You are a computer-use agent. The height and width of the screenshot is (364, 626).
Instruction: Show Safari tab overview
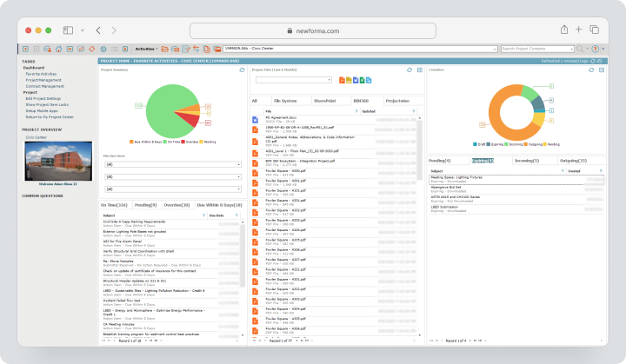click(595, 30)
